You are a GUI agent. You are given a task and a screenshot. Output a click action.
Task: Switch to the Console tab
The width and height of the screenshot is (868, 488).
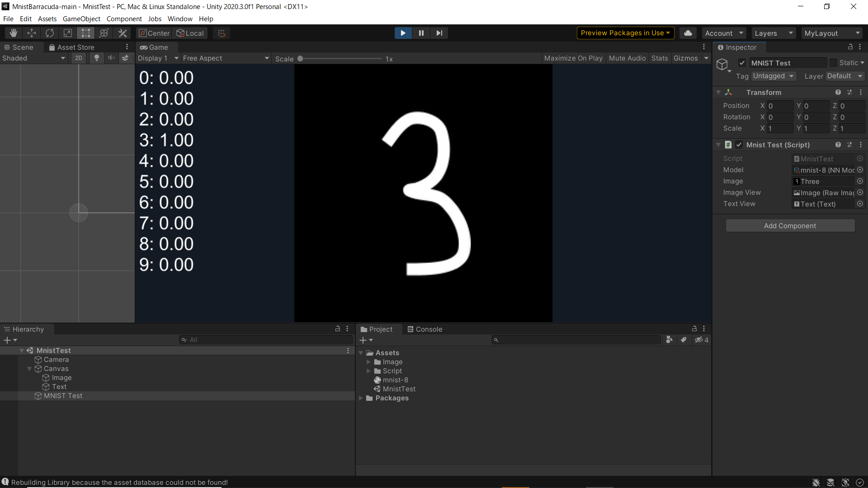click(425, 329)
